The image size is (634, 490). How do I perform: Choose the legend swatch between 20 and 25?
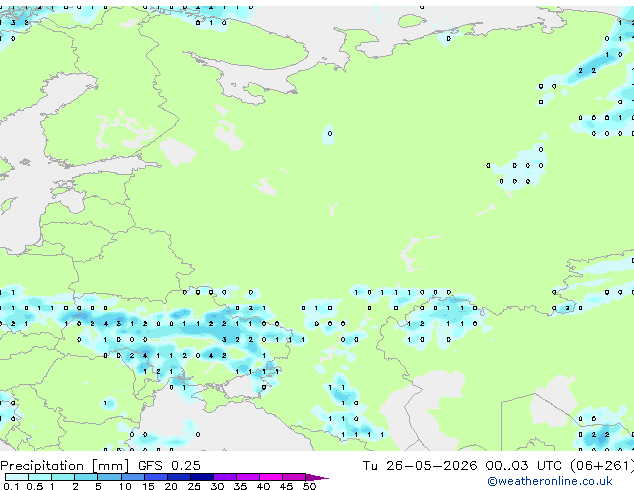point(179,477)
